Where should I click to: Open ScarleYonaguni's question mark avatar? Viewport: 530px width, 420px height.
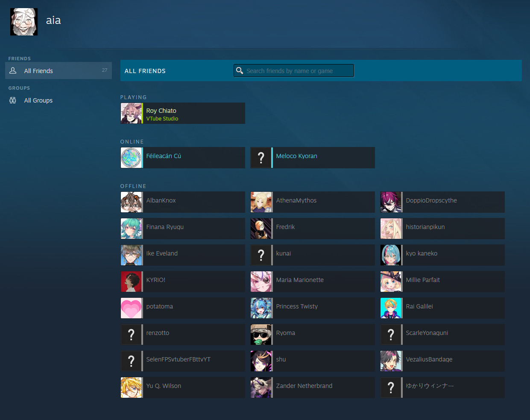click(391, 335)
